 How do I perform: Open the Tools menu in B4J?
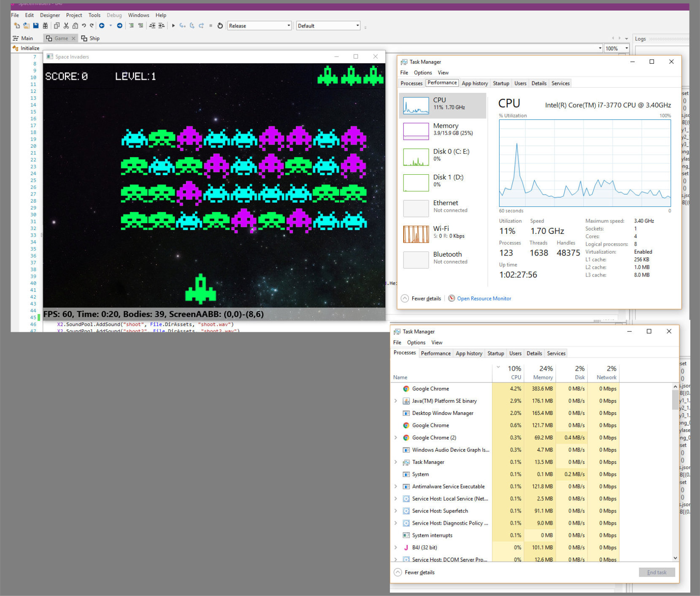click(x=95, y=15)
